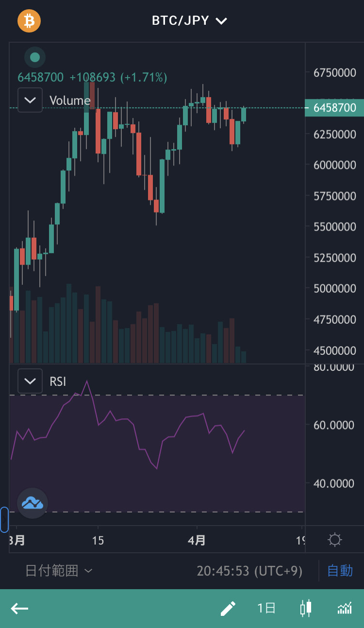
Task: Click the 15 date axis label
Action: (98, 540)
